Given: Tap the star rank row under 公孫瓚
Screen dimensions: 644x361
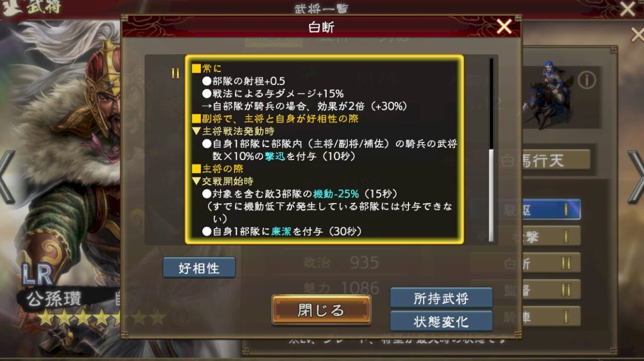Looking at the screenshot, I should tap(102, 317).
